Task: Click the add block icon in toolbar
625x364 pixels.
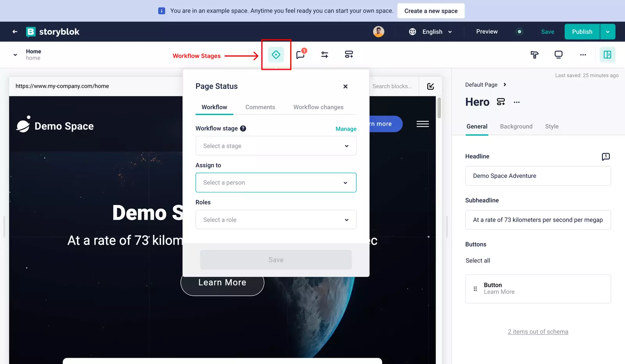Action: 349,55
